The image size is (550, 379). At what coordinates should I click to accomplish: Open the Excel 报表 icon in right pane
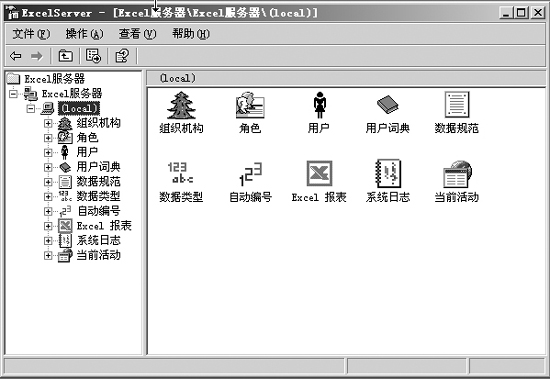[319, 173]
